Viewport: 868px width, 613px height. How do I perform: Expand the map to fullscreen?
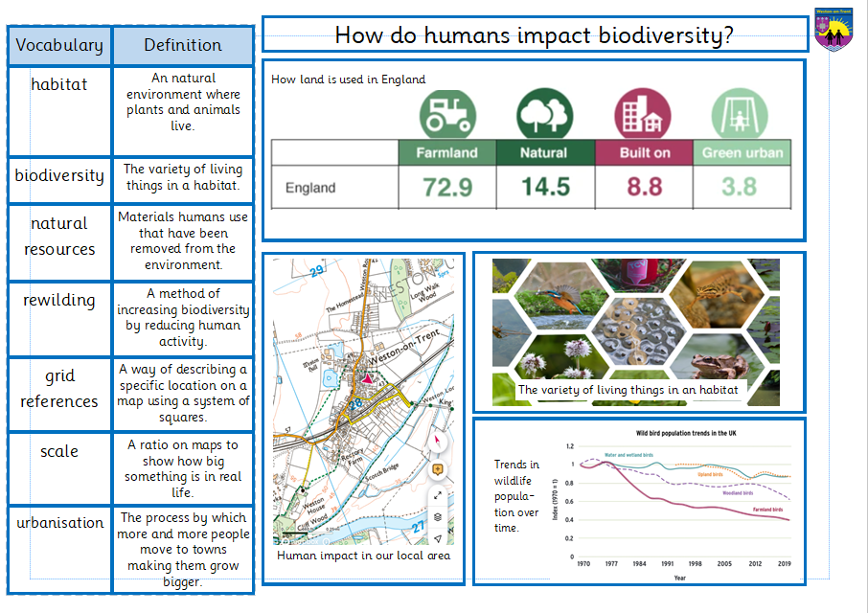(438, 494)
